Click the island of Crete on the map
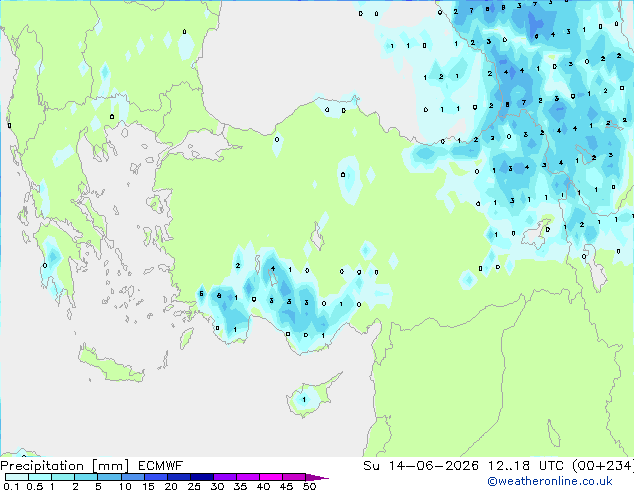The height and width of the screenshot is (490, 634). [111, 365]
